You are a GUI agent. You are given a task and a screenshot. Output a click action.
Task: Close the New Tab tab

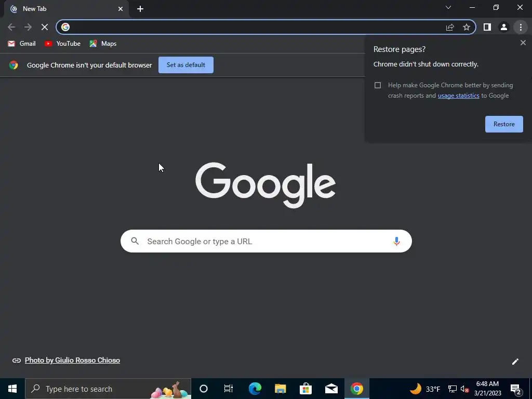[x=121, y=9]
